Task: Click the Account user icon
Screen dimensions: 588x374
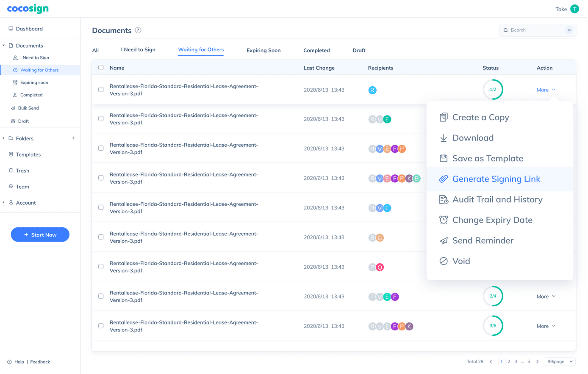Action: tap(11, 203)
